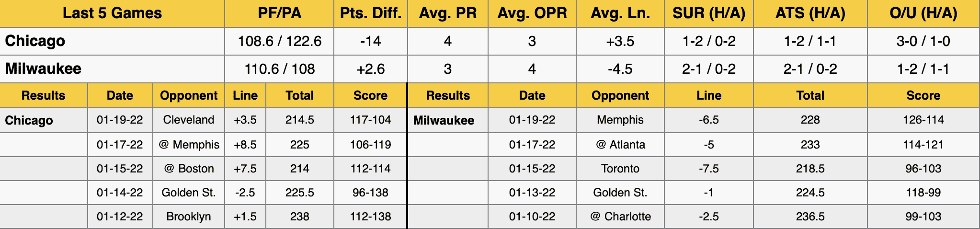
Task: Select the @ Atlanta opponent cell
Action: tap(620, 145)
